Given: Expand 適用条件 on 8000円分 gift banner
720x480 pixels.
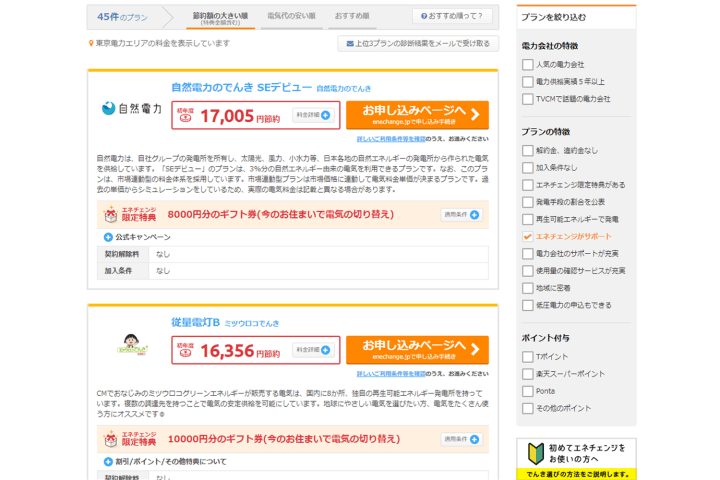Looking at the screenshot, I should [461, 215].
